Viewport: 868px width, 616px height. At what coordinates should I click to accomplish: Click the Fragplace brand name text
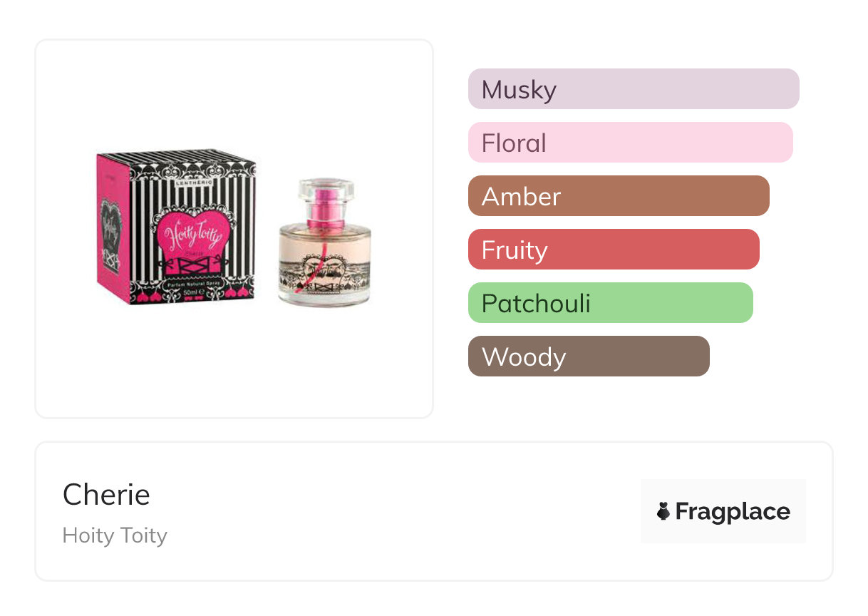pos(733,511)
